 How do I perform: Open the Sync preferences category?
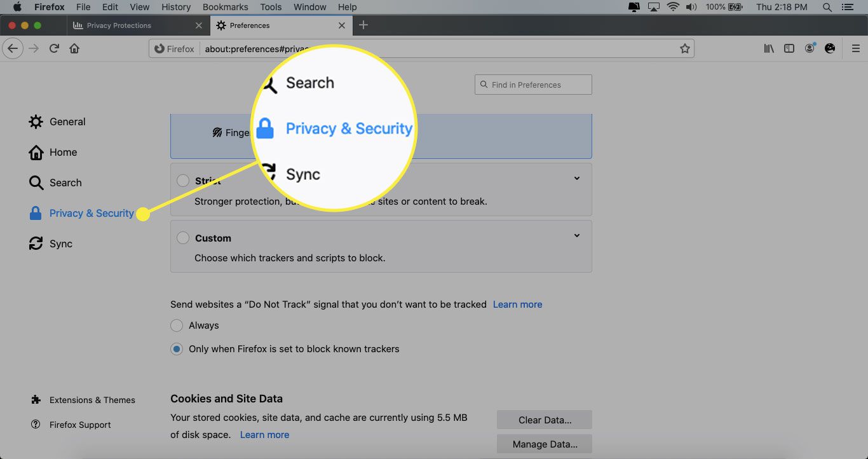click(51, 243)
